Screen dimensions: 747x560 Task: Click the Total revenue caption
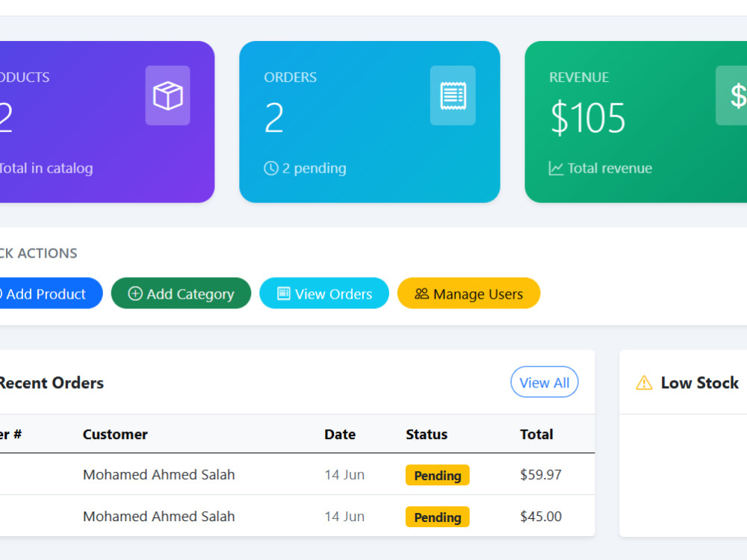pyautogui.click(x=610, y=168)
